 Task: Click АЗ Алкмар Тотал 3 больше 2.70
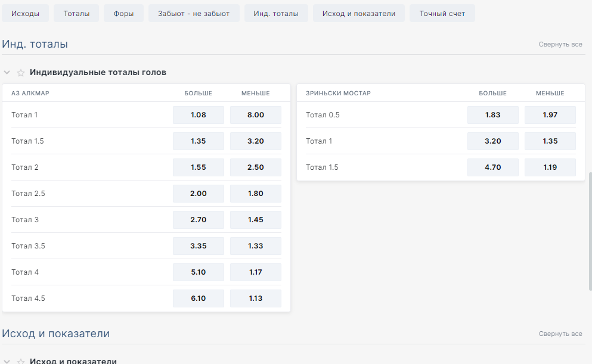(198, 220)
